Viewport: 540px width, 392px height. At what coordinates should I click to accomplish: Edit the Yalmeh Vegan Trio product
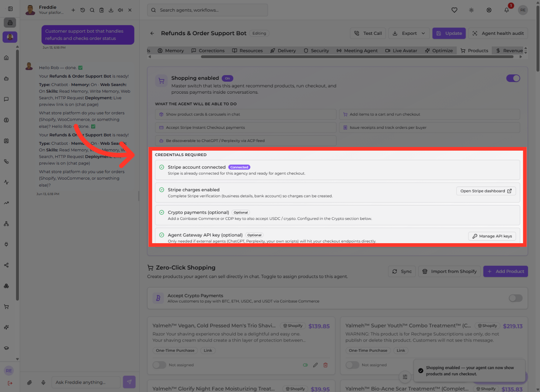pyautogui.click(x=315, y=365)
